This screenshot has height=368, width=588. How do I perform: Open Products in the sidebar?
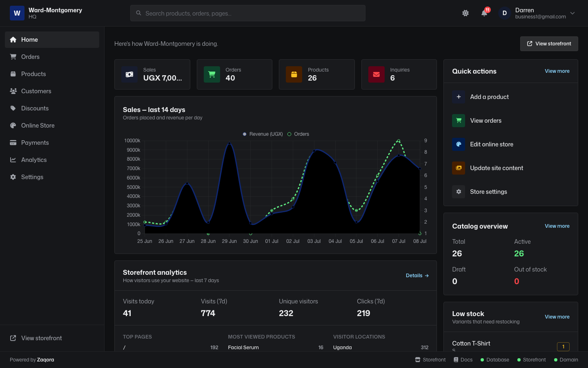point(52,74)
